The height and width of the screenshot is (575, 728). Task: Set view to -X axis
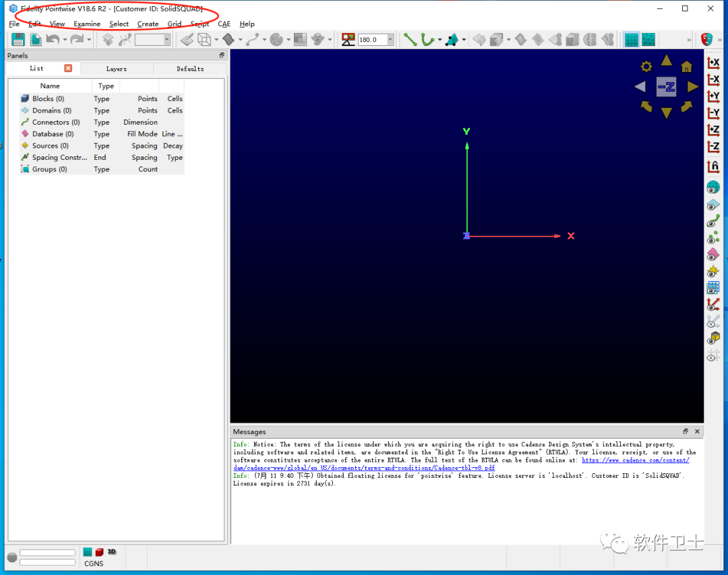(713, 80)
